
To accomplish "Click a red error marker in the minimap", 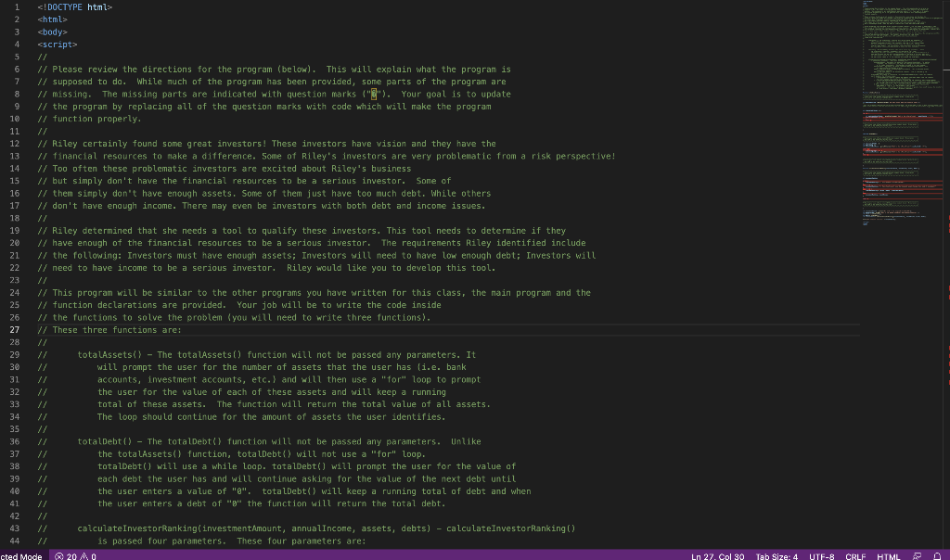I will (x=900, y=148).
